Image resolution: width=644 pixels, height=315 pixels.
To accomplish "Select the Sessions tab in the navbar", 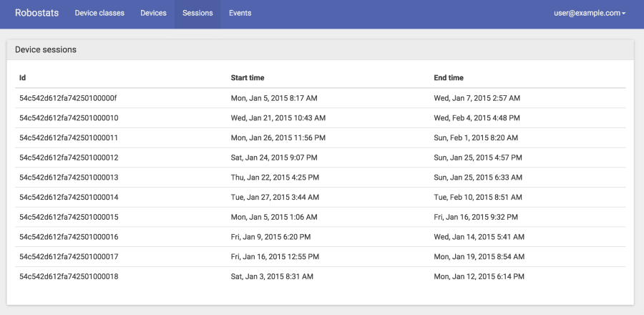I will pyautogui.click(x=197, y=13).
